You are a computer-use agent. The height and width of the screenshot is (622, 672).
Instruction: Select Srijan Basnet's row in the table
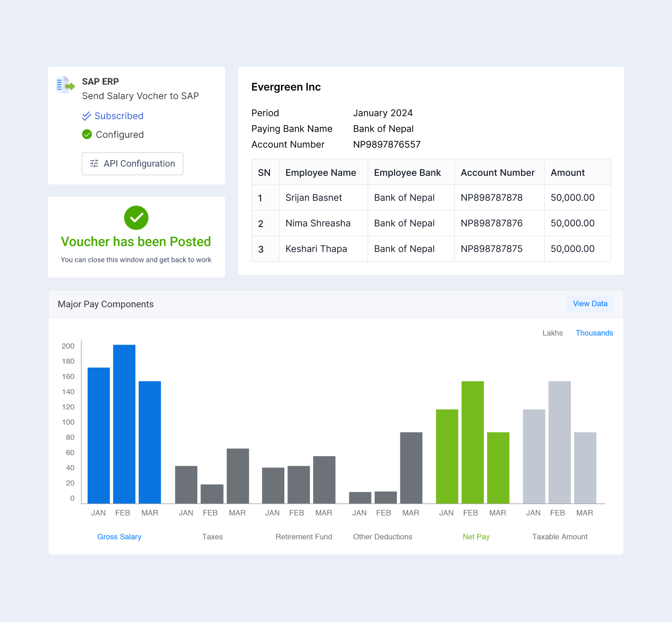(313, 198)
